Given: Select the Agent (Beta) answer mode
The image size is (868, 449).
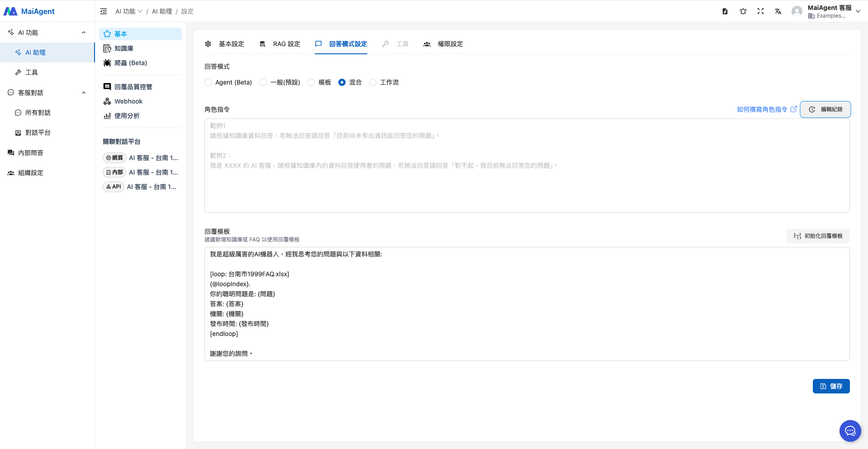Looking at the screenshot, I should click(209, 82).
